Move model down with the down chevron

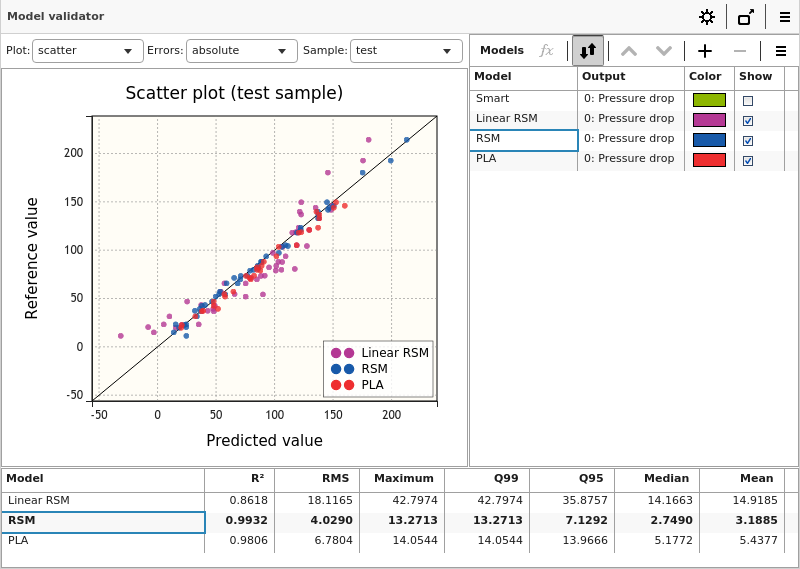[x=663, y=51]
